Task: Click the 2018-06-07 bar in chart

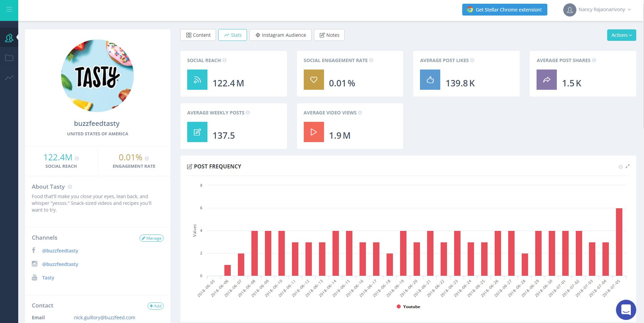Action: (241, 265)
